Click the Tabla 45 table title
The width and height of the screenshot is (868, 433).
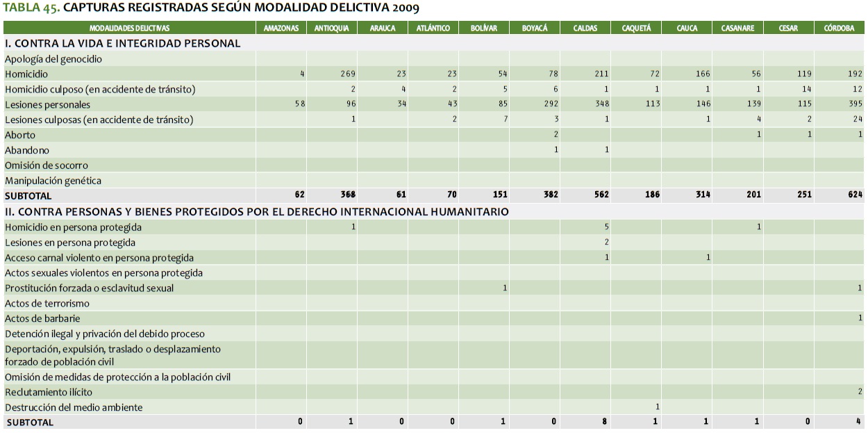coord(211,9)
